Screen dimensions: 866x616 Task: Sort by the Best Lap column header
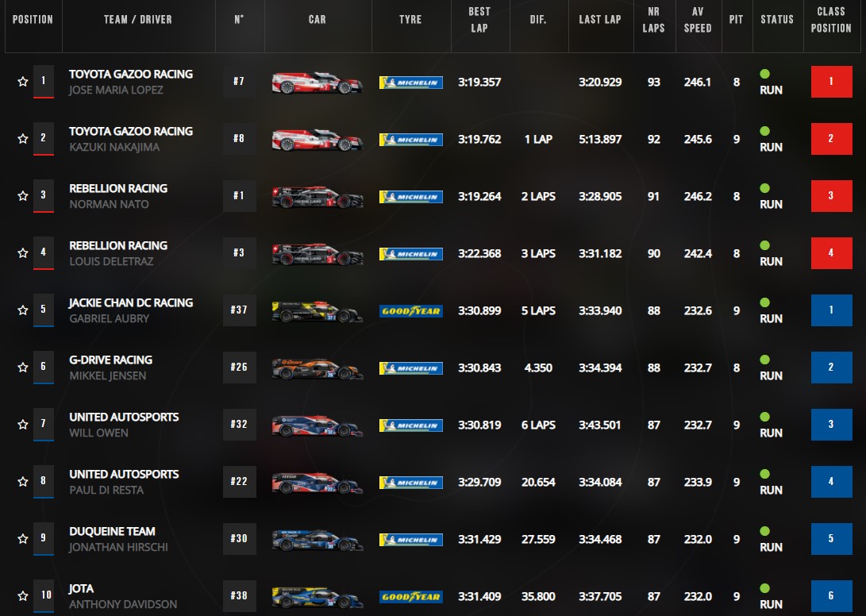pos(479,19)
